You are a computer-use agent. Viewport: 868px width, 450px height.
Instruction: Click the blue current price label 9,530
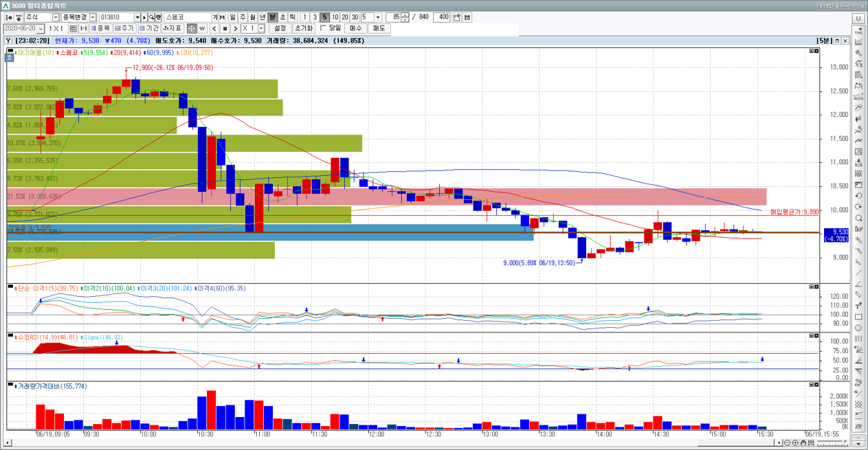click(836, 236)
